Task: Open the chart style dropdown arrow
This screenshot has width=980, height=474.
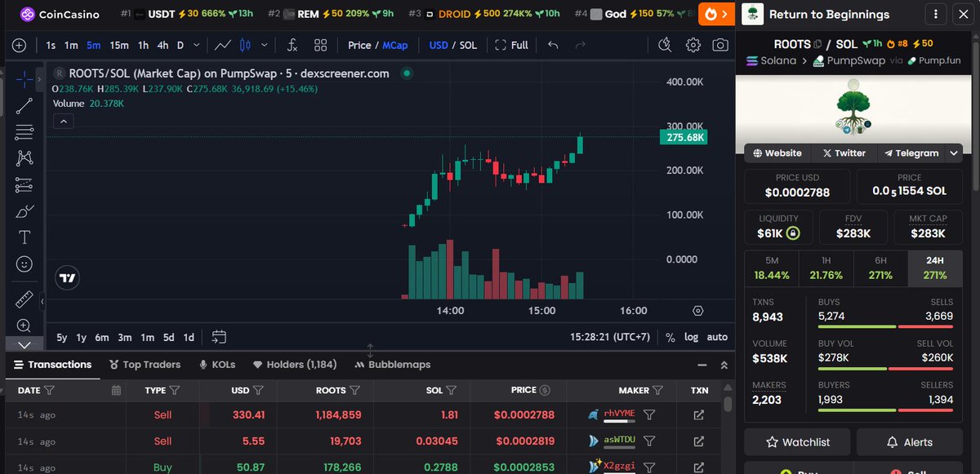Action: (264, 46)
